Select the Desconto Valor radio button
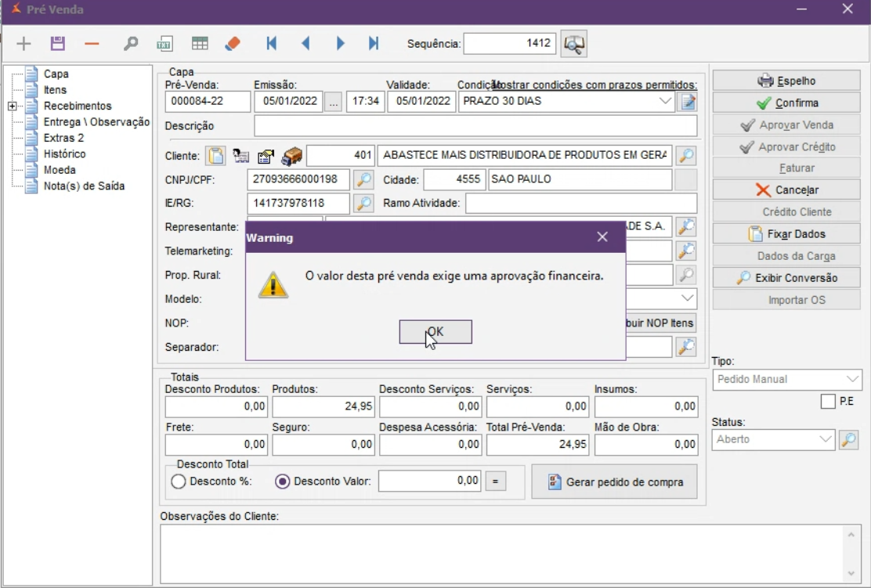Viewport: 871px width, 588px height. pyautogui.click(x=282, y=482)
